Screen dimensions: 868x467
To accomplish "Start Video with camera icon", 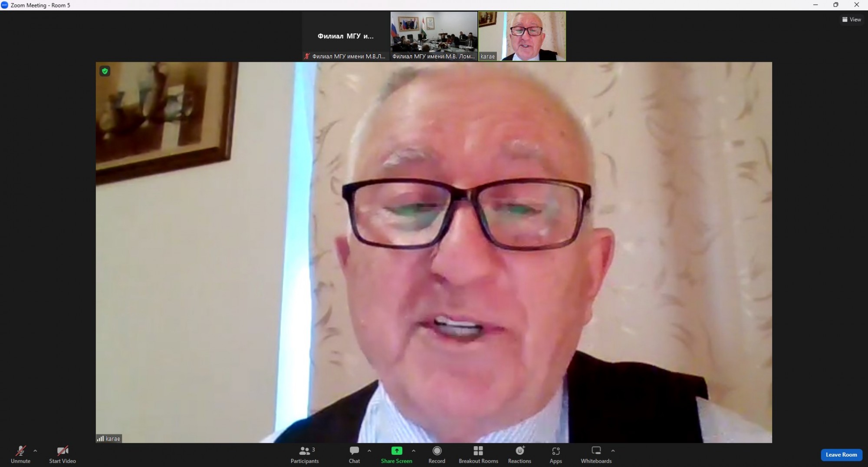I will tap(62, 454).
